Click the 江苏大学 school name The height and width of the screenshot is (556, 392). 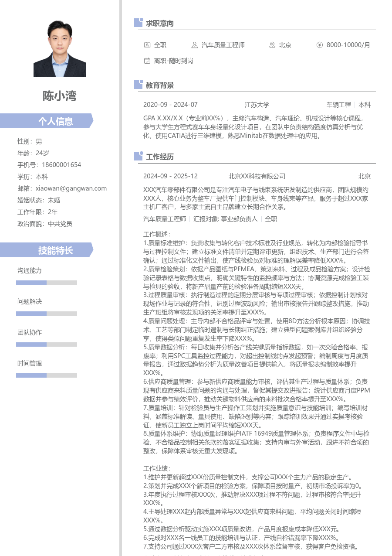257,105
